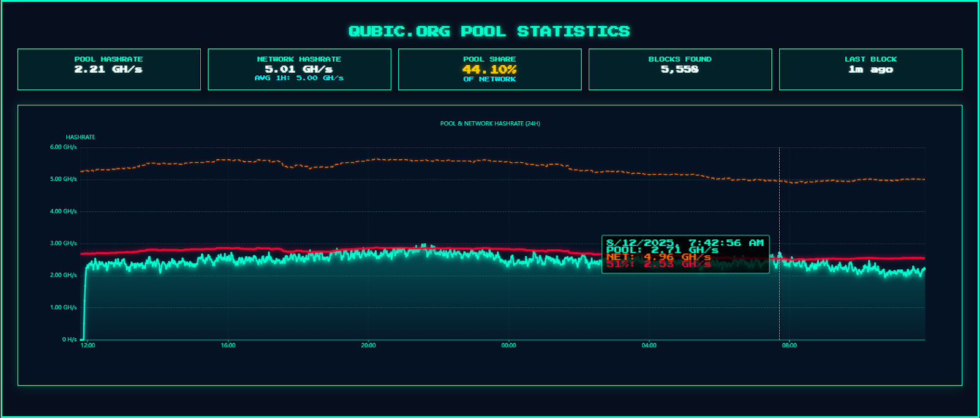Click the AVG 1H 5.00 GH/s text

click(x=299, y=78)
